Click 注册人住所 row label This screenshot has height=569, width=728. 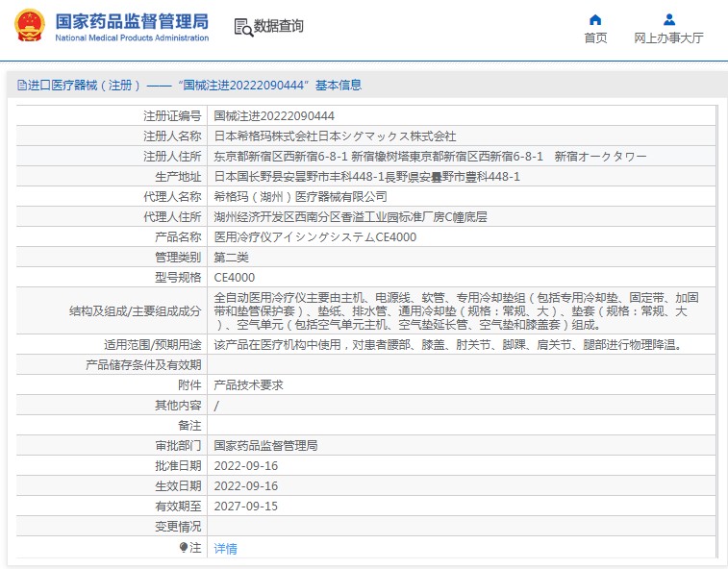(172, 157)
